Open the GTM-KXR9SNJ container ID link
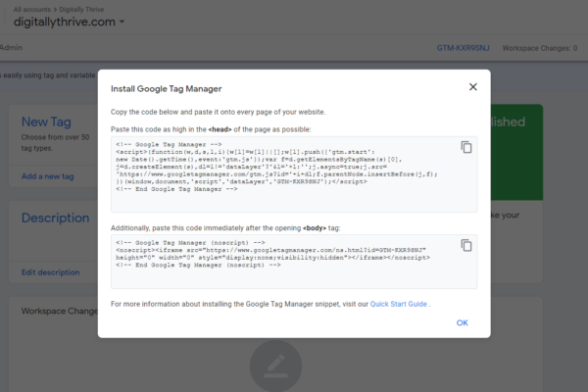This screenshot has width=588, height=392. point(463,48)
